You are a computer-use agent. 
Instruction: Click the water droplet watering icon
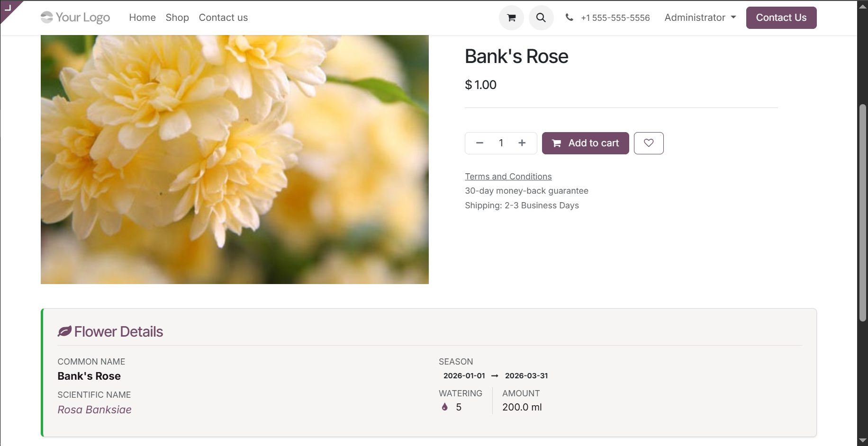tap(444, 407)
